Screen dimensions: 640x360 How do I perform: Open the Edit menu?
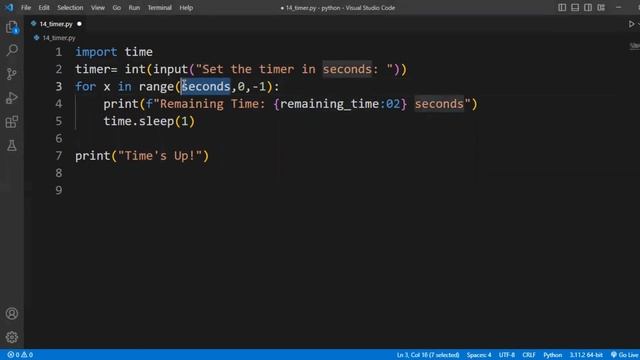point(44,8)
